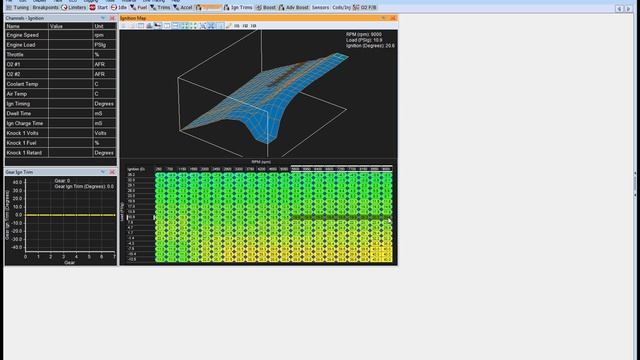Select the Knock 1 Retard channel row
640x360 pixels.
point(60,153)
